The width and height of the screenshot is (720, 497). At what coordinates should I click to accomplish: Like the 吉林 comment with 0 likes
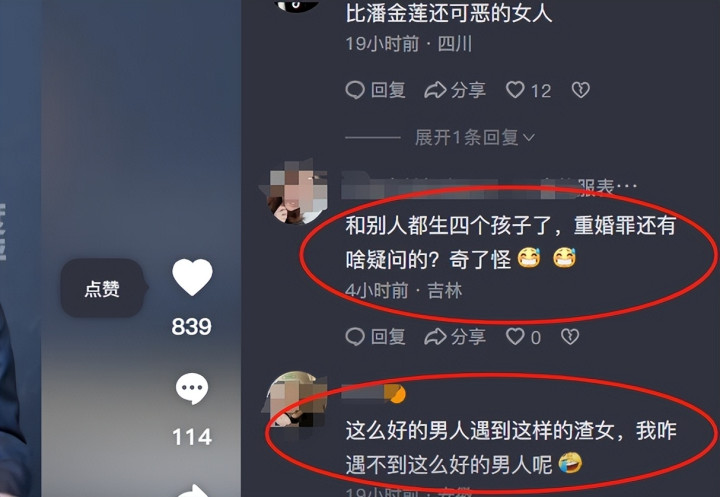tap(523, 337)
